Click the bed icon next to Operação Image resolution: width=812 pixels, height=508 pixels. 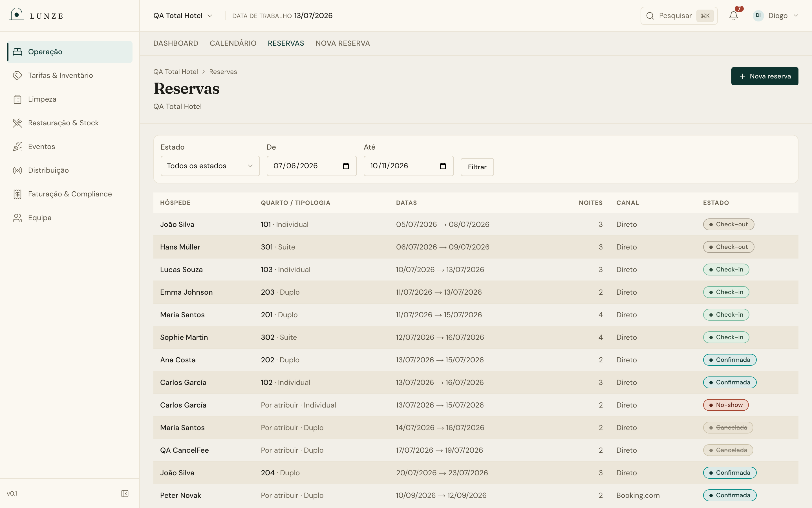(x=17, y=52)
